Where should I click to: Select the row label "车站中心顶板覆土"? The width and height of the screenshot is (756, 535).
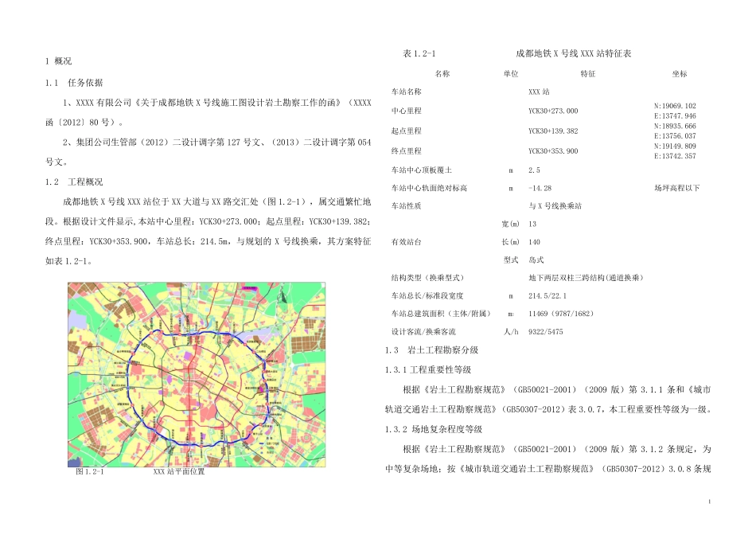(x=422, y=170)
